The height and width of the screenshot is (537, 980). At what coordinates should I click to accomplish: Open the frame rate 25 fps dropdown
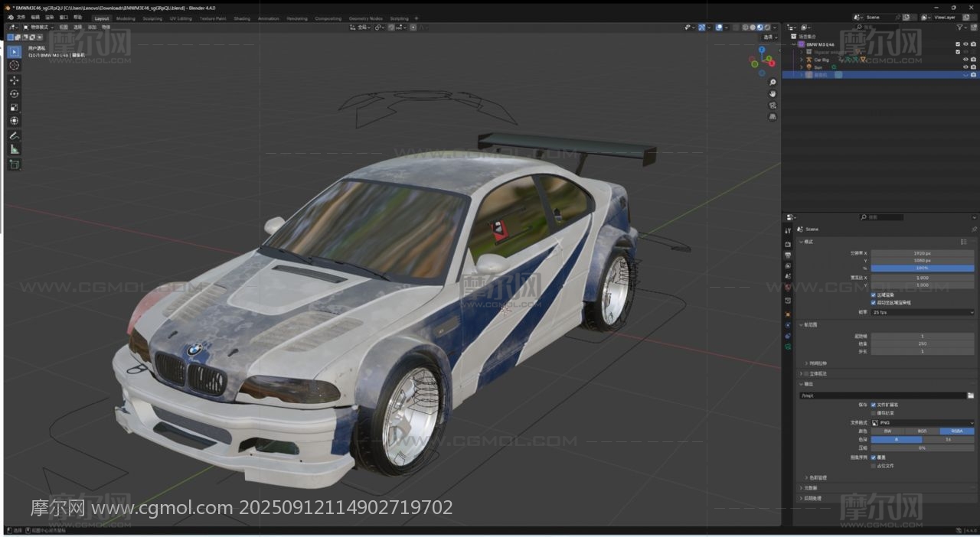[923, 312]
